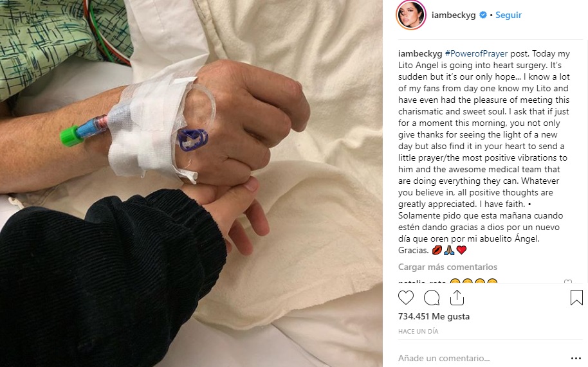Click the iambeckyg profile avatar
This screenshot has height=367, width=588.
tap(411, 15)
